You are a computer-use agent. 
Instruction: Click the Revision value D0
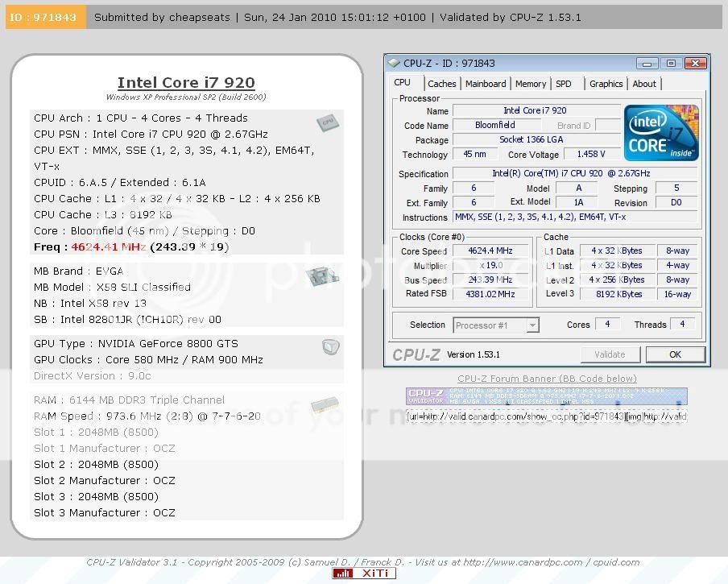tap(676, 202)
